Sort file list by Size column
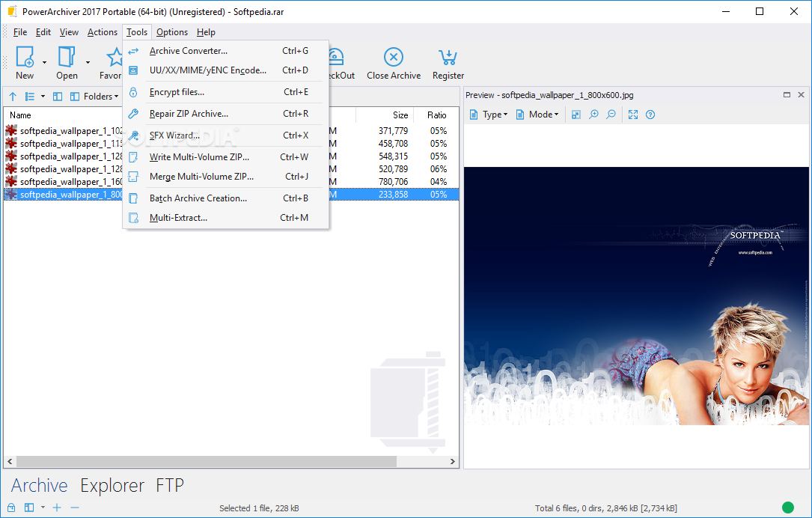Viewport: 812px width, 518px height. [x=400, y=115]
